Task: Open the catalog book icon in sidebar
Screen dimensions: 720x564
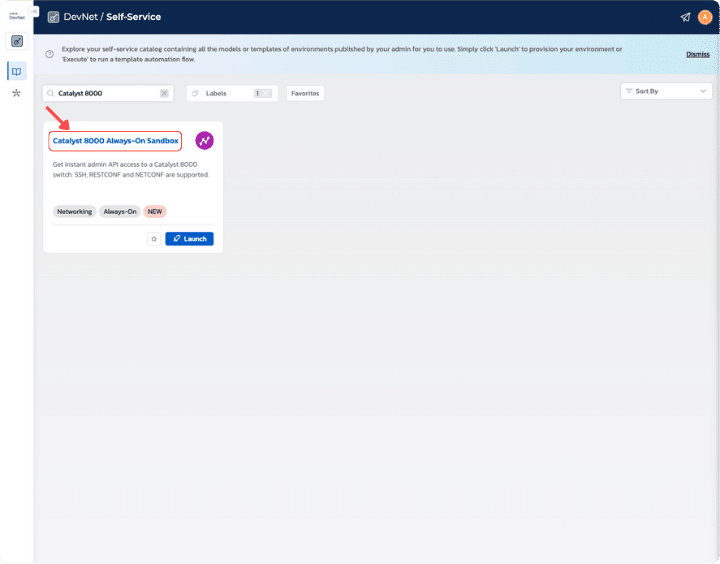Action: point(17,72)
